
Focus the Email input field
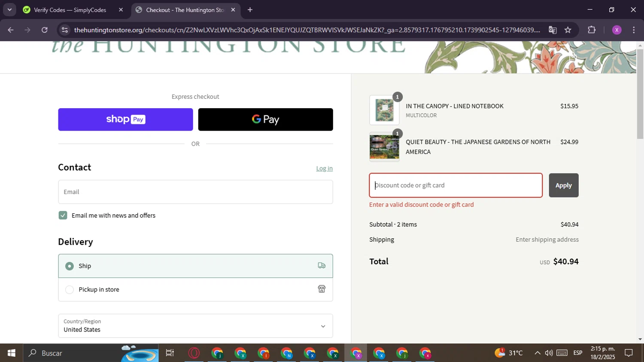click(x=195, y=192)
